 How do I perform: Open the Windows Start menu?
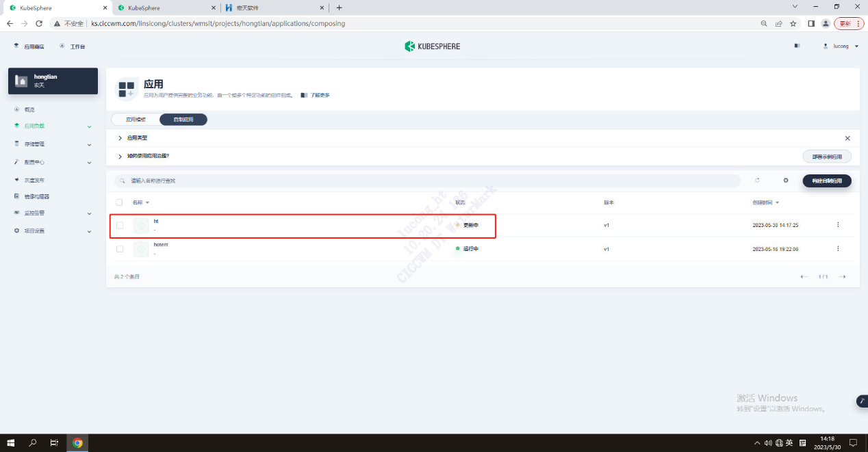tap(12, 442)
